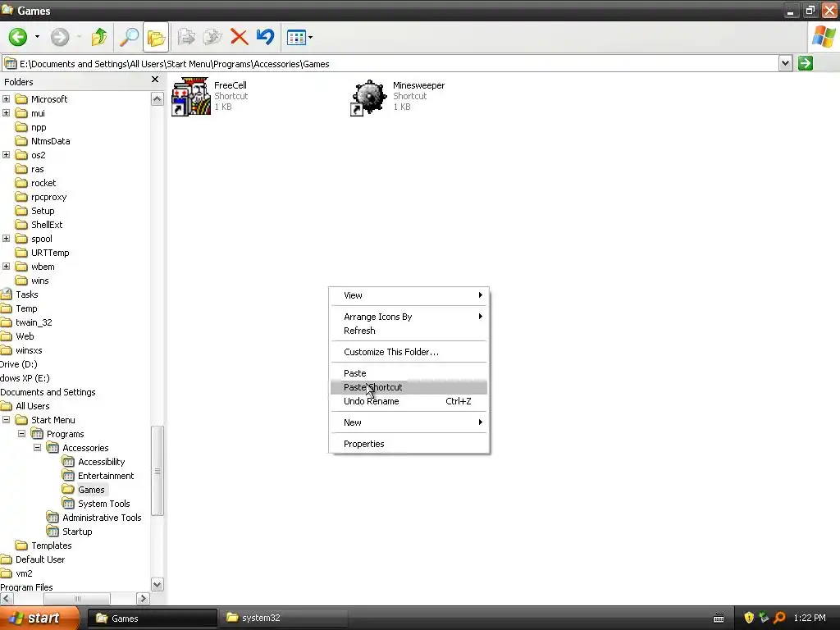
Task: Select the Entertainment folder in tree
Action: coord(106,475)
